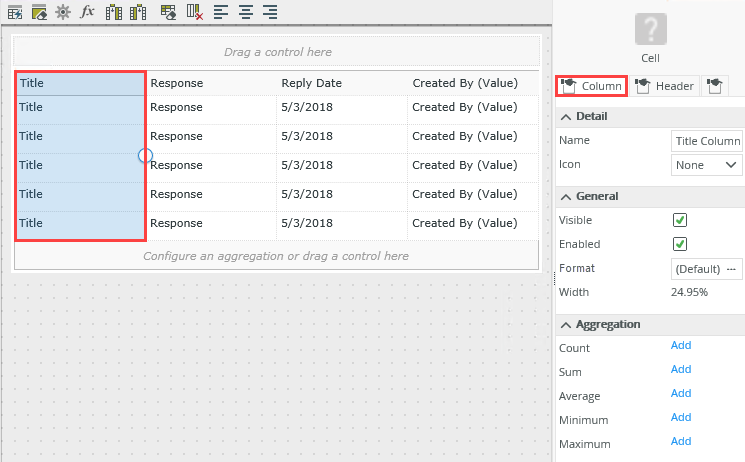Add a Minimum aggregation
The height and width of the screenshot is (462, 745).
pyautogui.click(x=681, y=417)
